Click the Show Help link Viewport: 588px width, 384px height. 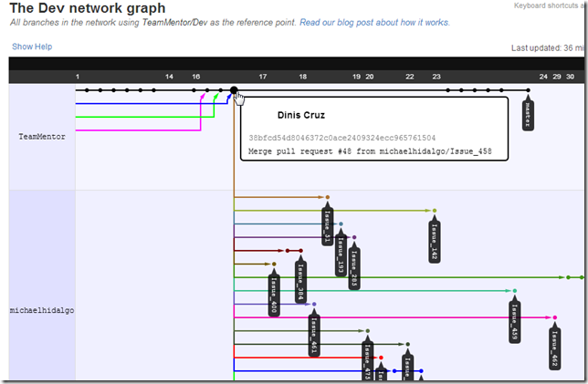(x=32, y=47)
